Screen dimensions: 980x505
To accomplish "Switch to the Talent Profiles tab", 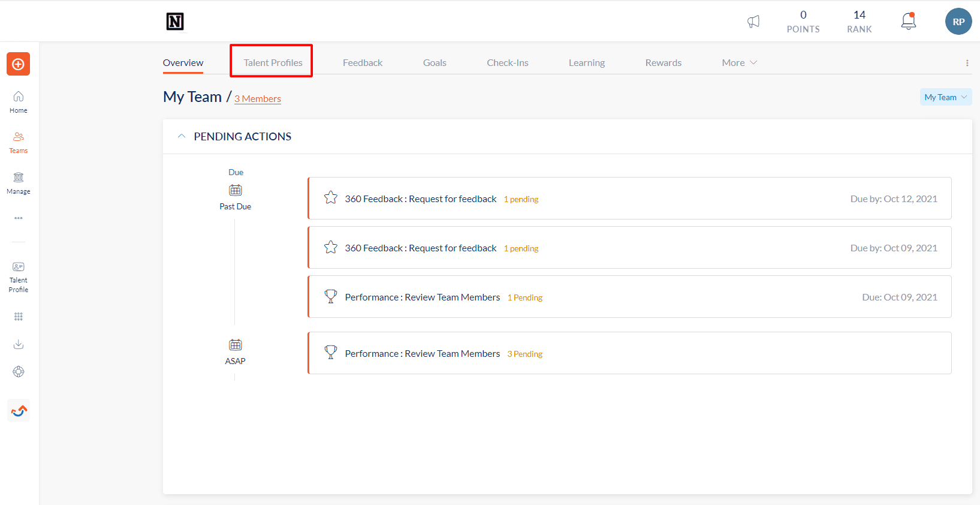I will [273, 62].
